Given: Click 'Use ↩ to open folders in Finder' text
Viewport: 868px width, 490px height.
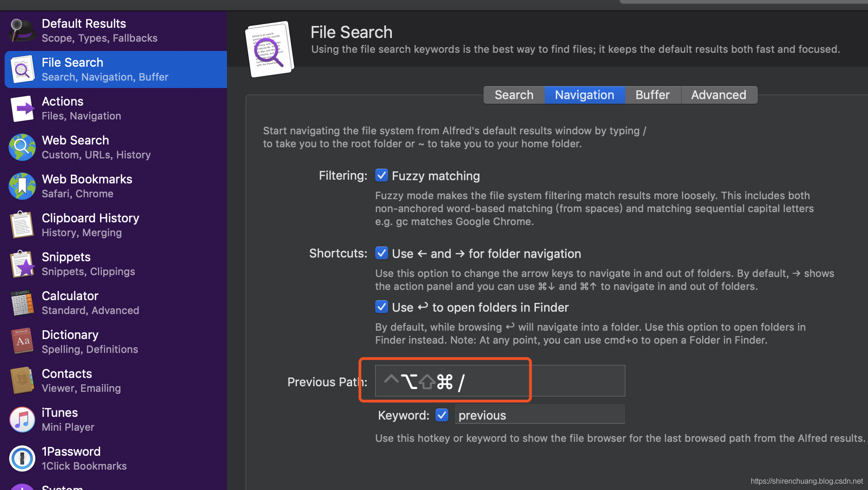Looking at the screenshot, I should pyautogui.click(x=480, y=308).
